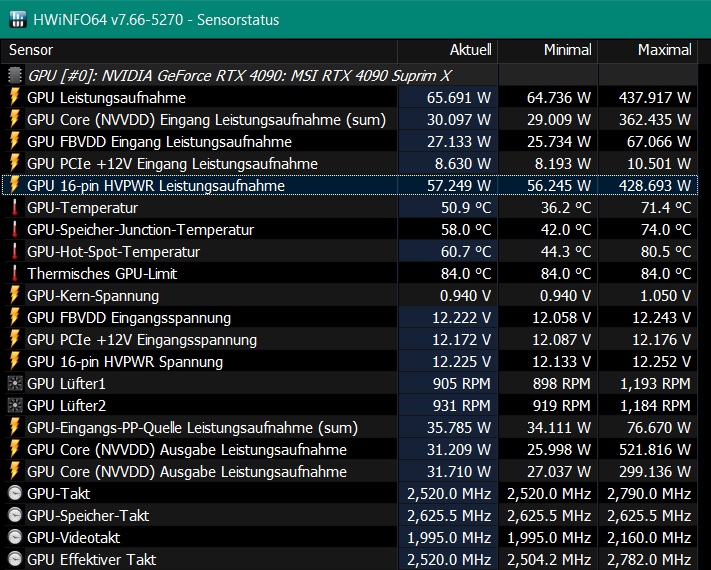Select the GPU Lüfter1 row label

(66, 384)
